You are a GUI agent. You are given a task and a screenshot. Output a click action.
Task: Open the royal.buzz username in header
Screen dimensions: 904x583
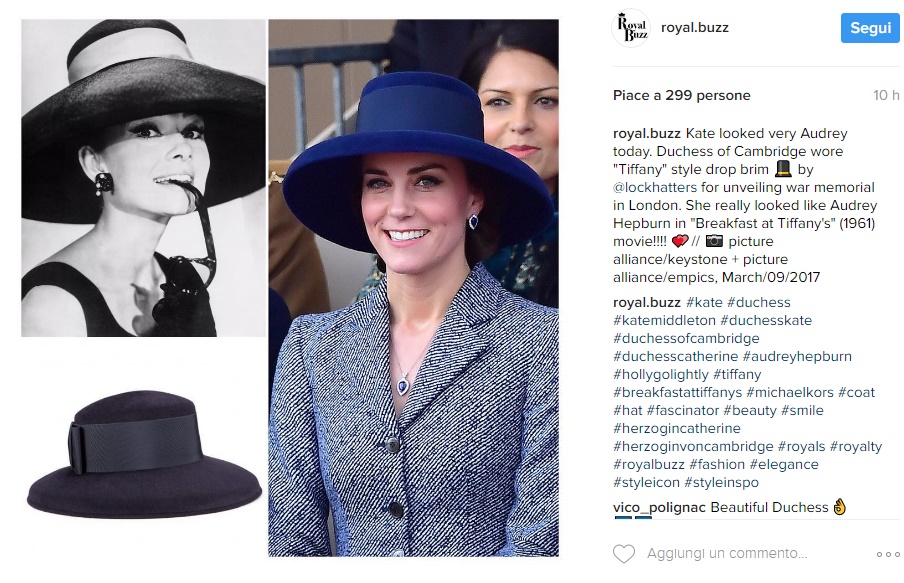point(695,28)
